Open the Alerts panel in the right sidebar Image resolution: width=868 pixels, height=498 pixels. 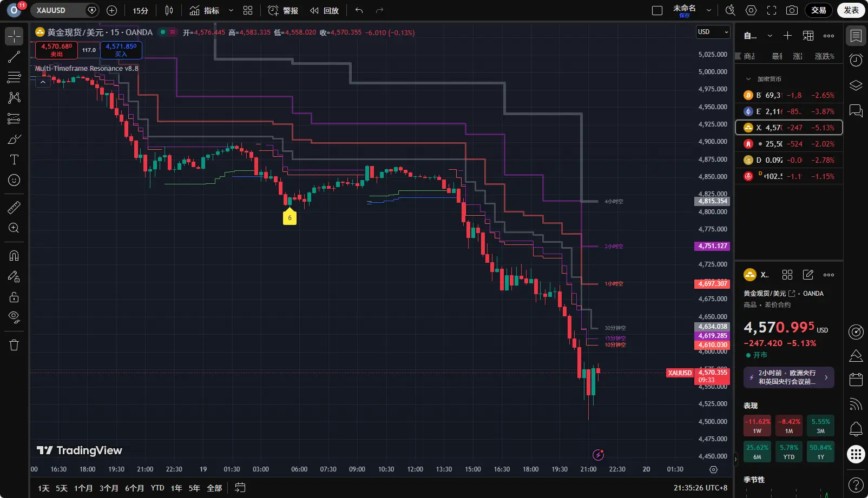tap(856, 61)
